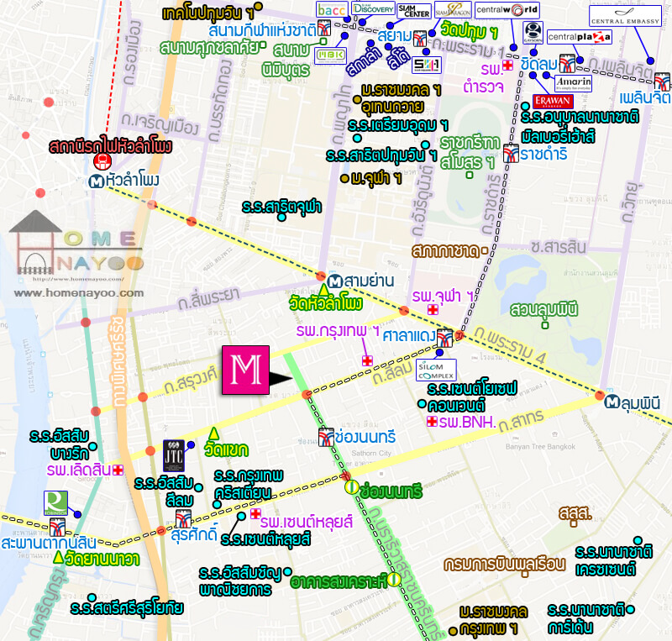Select the MRT Lumphini station icon
The image size is (672, 641).
[x=612, y=402]
